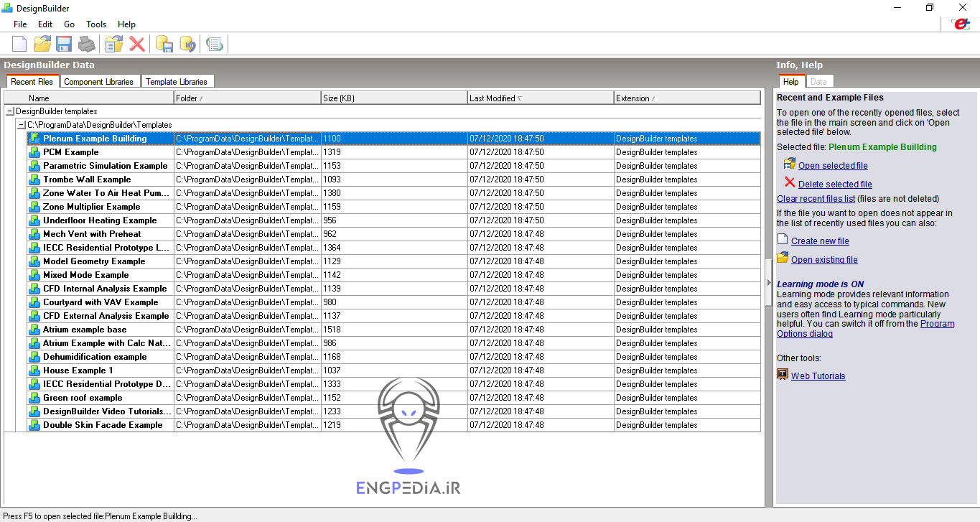Create a new file using the toolbar icon

pos(19,44)
